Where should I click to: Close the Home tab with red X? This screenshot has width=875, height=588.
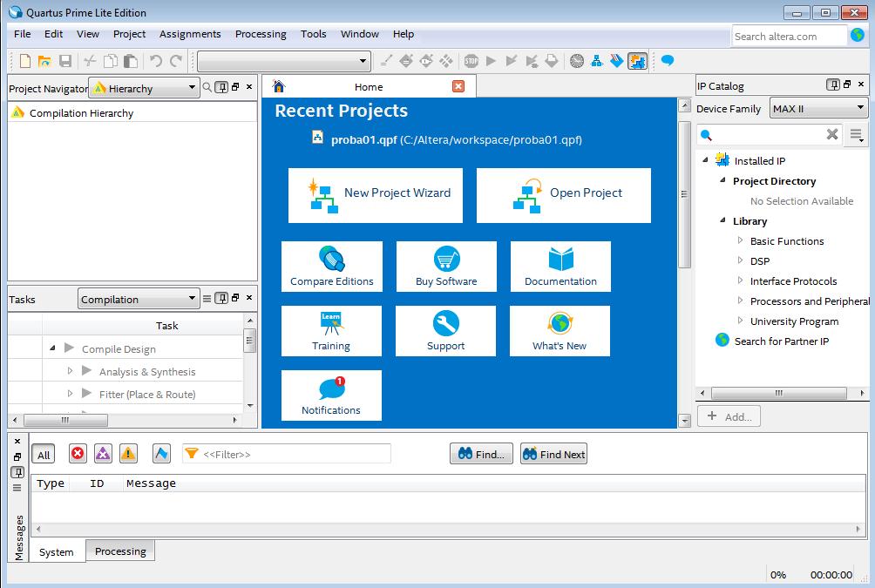(458, 86)
